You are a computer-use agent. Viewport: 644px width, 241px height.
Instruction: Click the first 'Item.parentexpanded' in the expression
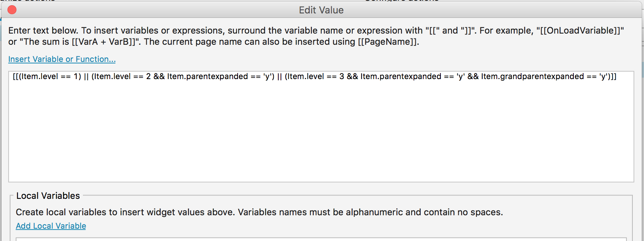click(207, 76)
